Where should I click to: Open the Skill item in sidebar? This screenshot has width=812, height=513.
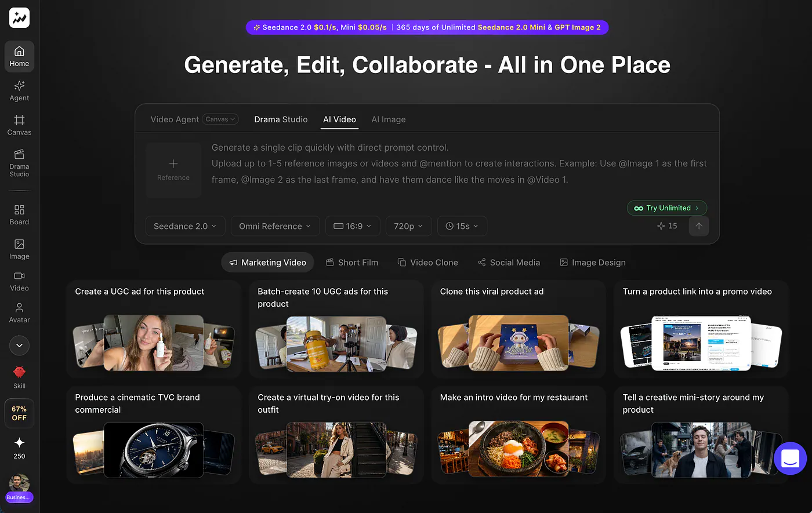(19, 377)
